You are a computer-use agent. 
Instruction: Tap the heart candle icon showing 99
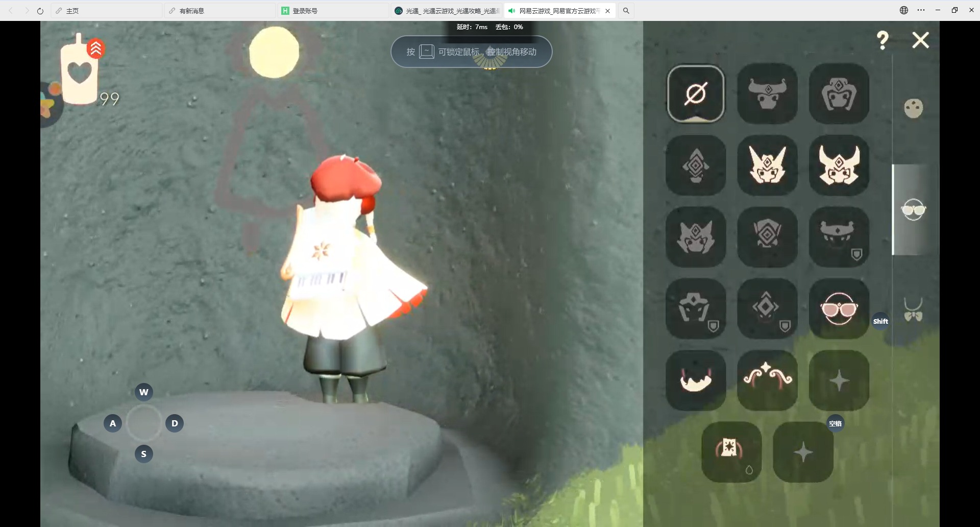pos(79,69)
